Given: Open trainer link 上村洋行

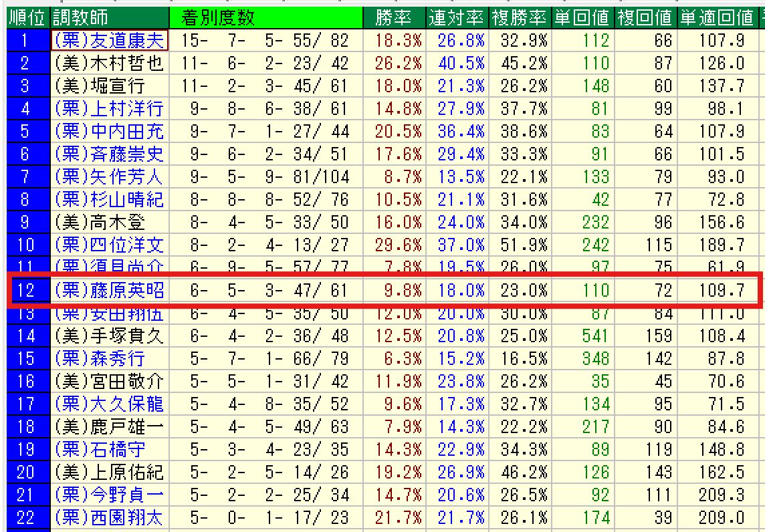Looking at the screenshot, I should pyautogui.click(x=109, y=109).
